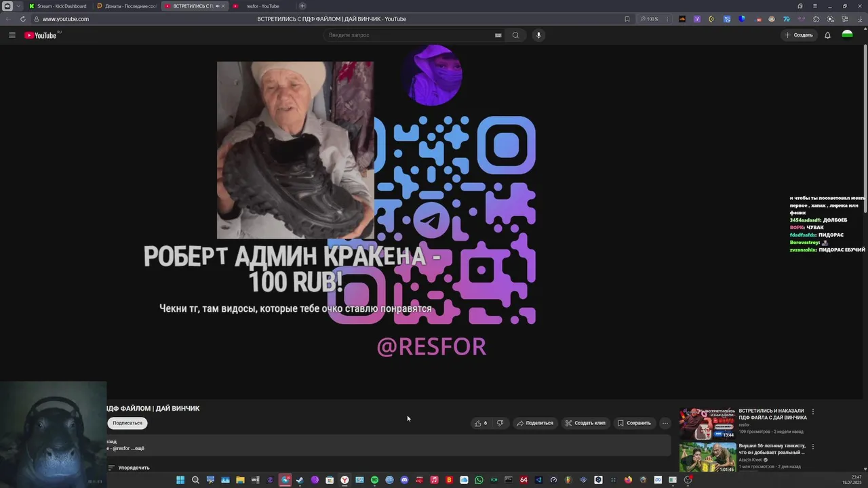Open browser extensions puzzle icon
The width and height of the screenshot is (868, 488).
click(816, 19)
